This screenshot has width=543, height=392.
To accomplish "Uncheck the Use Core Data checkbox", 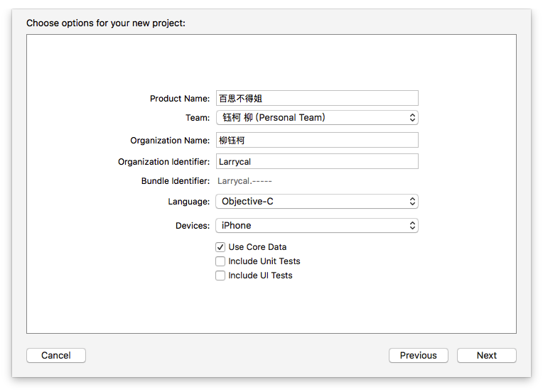I will pos(220,247).
